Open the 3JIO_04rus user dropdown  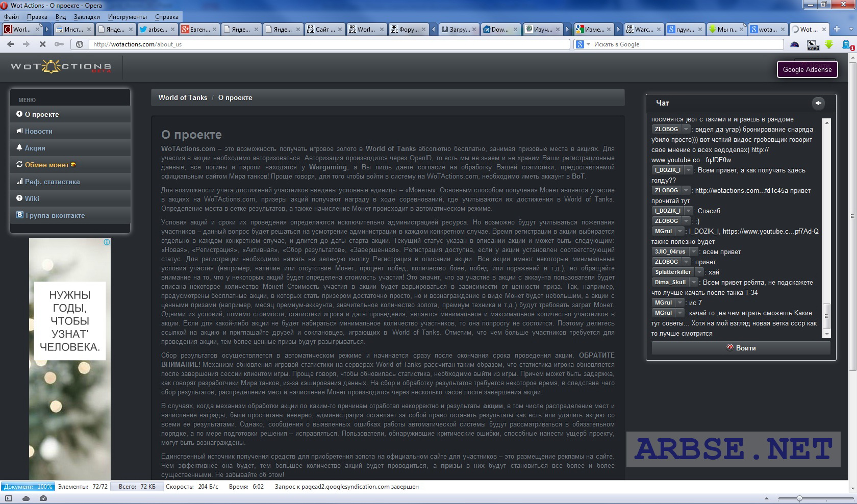[693, 251]
